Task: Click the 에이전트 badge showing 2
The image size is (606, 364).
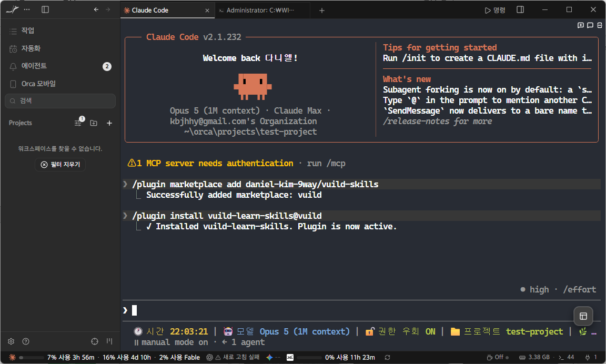Action: 107,66
